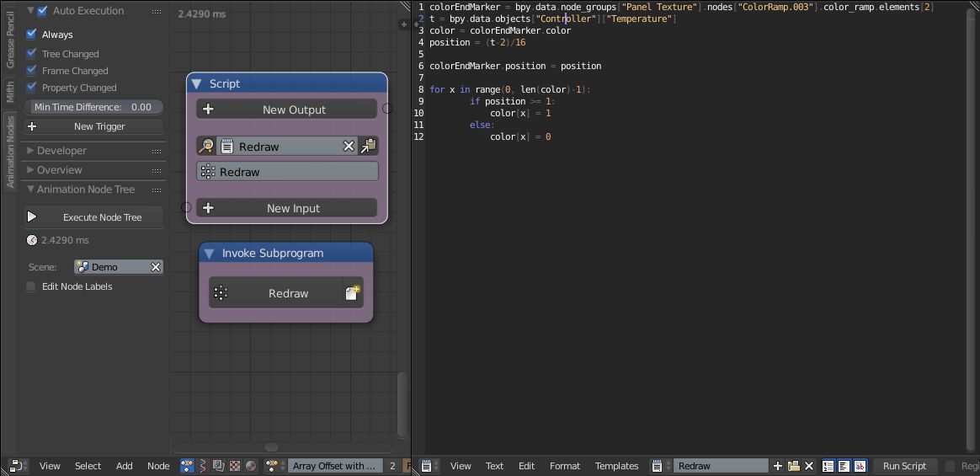The height and width of the screenshot is (476, 980).
Task: Select Animation Nodes tree type icon
Action: pos(187,465)
